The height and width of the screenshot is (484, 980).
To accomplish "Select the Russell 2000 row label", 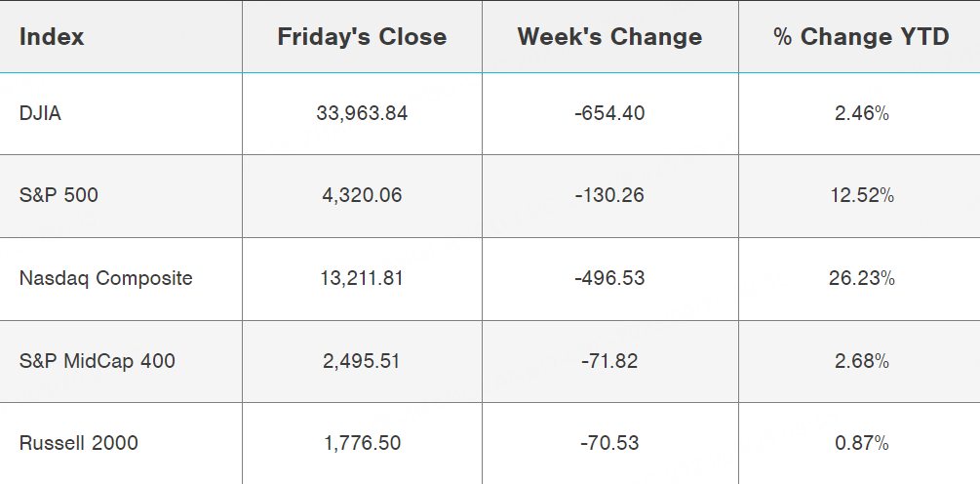I will (x=78, y=443).
